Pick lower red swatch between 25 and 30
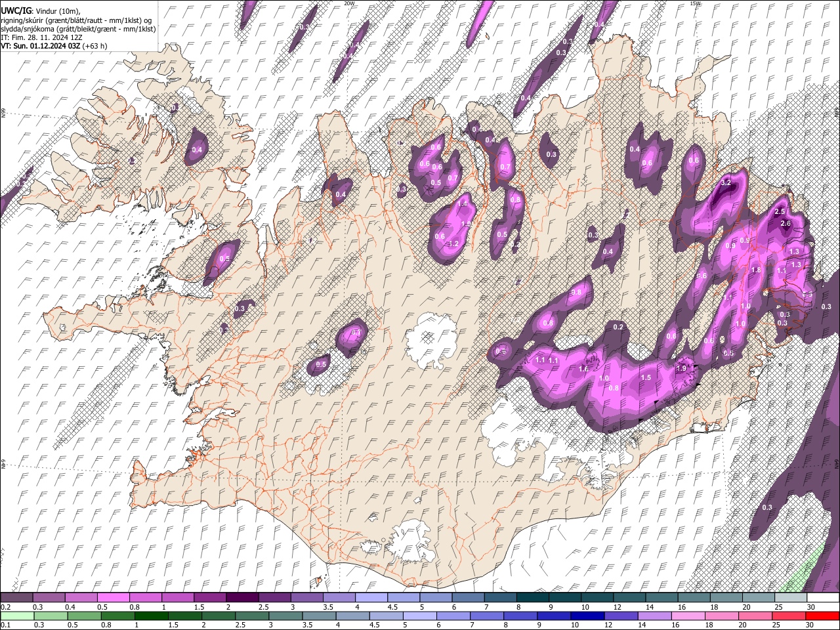 coord(789,616)
